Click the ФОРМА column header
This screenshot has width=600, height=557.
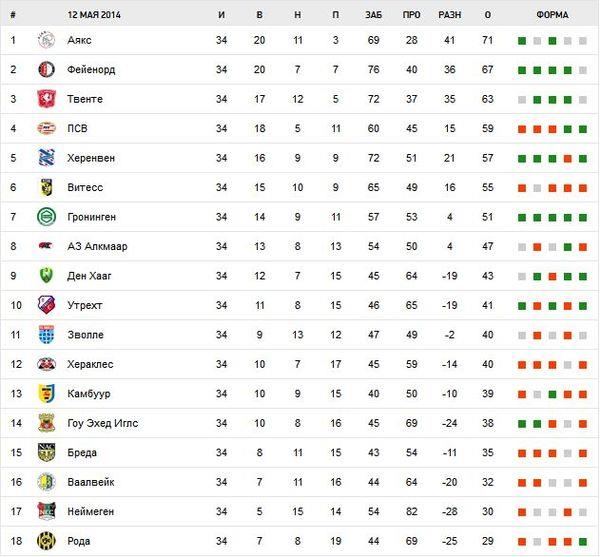tap(551, 16)
